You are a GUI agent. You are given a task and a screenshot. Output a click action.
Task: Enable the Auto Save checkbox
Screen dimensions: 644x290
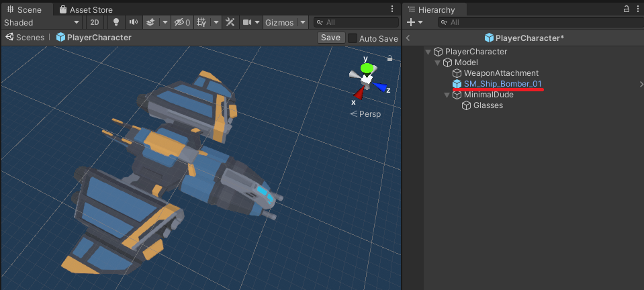353,38
